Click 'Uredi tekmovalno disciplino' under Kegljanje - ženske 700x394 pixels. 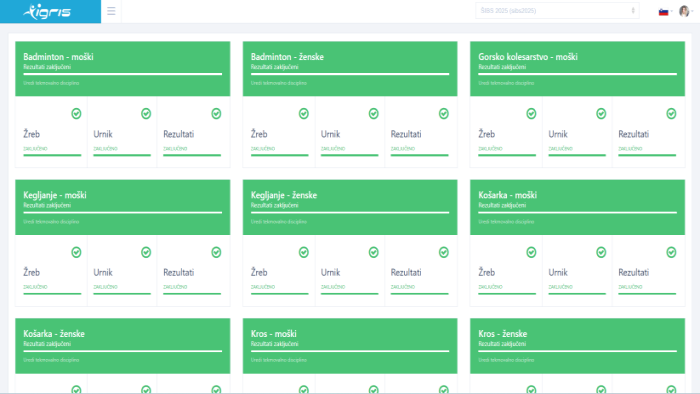point(279,221)
